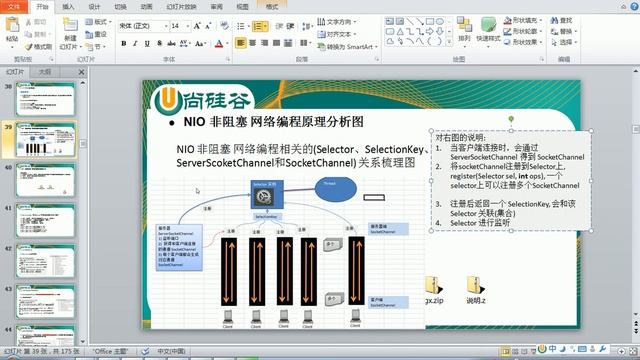Open Shape Fill (形状填充) color options
Viewport: 640px width, 360px height.
pos(522,20)
